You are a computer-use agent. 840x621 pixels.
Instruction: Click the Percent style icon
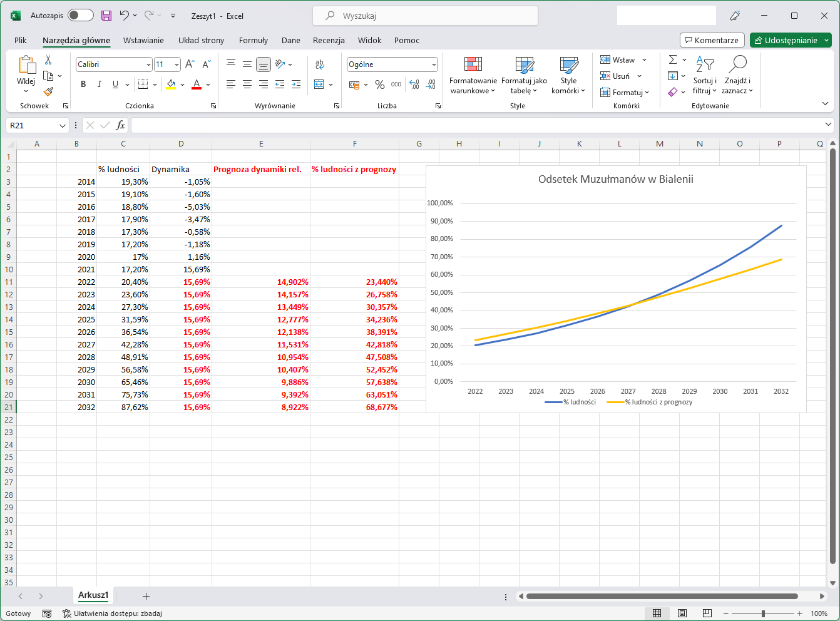click(380, 85)
